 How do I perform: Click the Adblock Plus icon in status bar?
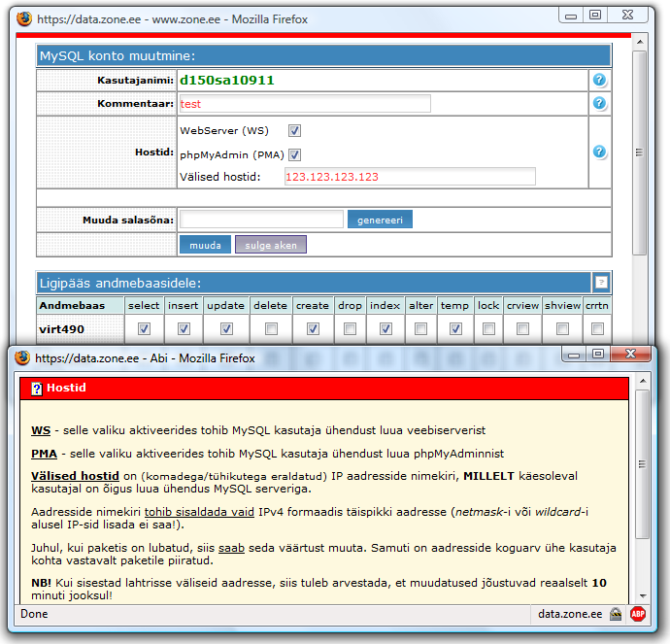click(x=638, y=614)
